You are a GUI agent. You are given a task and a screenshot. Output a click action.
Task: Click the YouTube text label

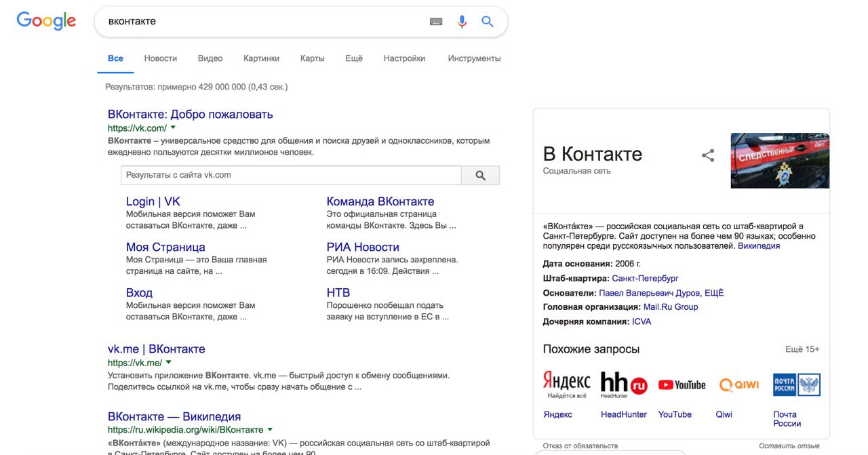point(675,414)
